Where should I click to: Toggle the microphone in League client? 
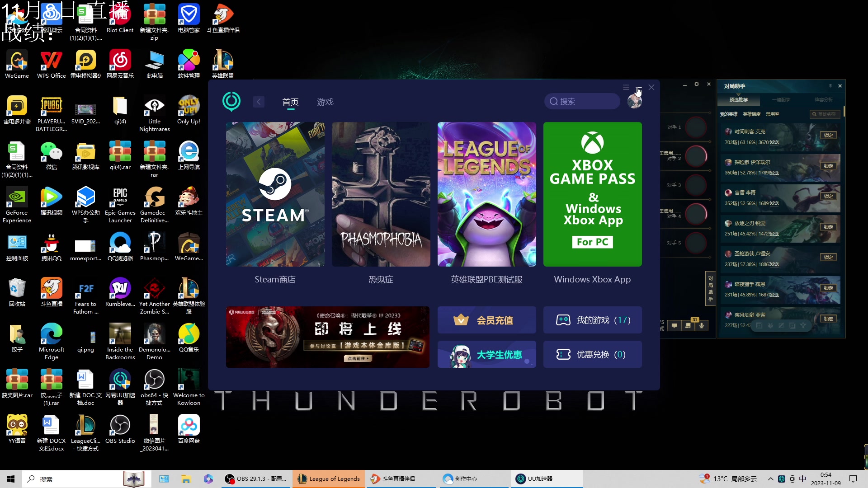coord(702,325)
